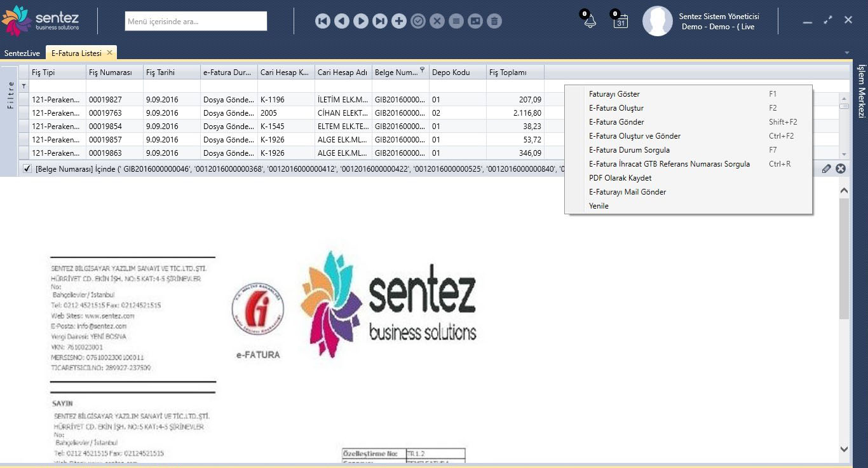Click the card view icon in toolbar
This screenshot has width=868, height=468.
tap(475, 21)
